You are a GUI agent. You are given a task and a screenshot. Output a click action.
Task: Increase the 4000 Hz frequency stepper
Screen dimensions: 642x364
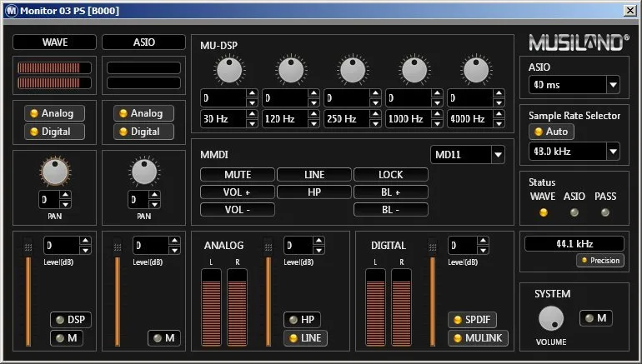click(x=499, y=114)
